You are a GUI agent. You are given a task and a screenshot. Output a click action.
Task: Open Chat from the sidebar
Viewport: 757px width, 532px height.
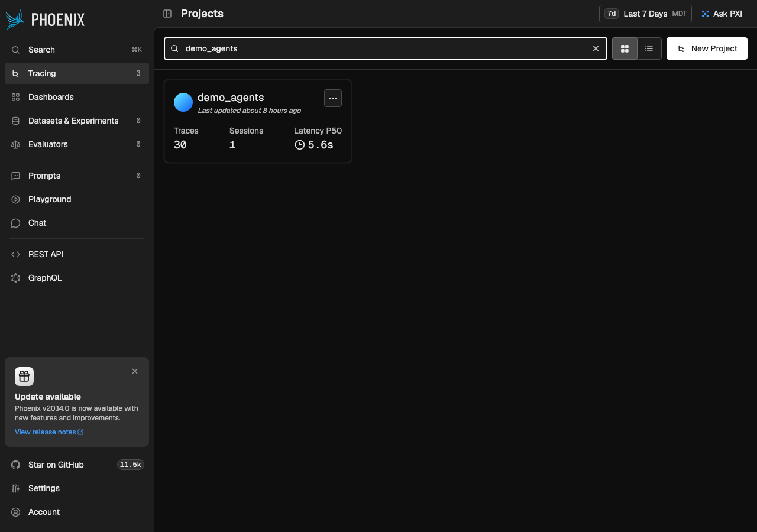[x=77, y=223]
